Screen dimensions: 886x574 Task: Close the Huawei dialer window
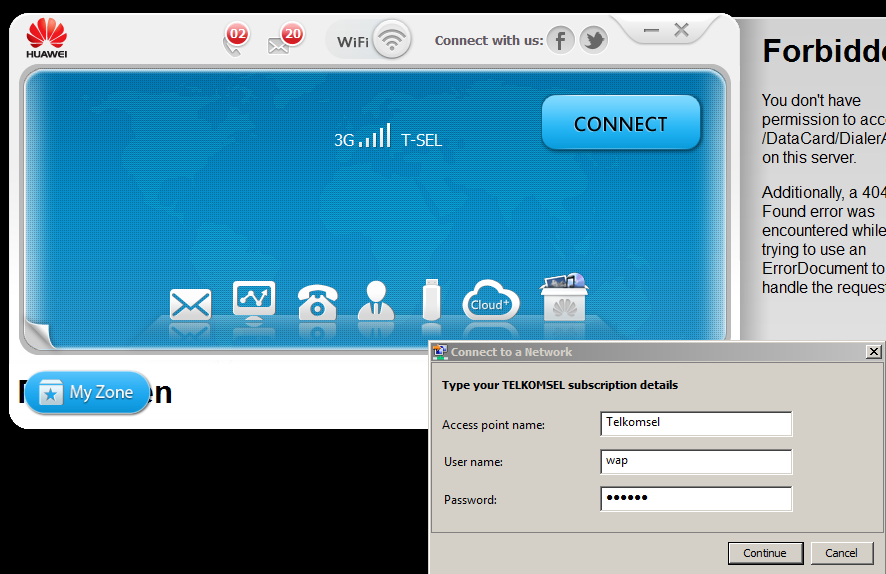(681, 30)
